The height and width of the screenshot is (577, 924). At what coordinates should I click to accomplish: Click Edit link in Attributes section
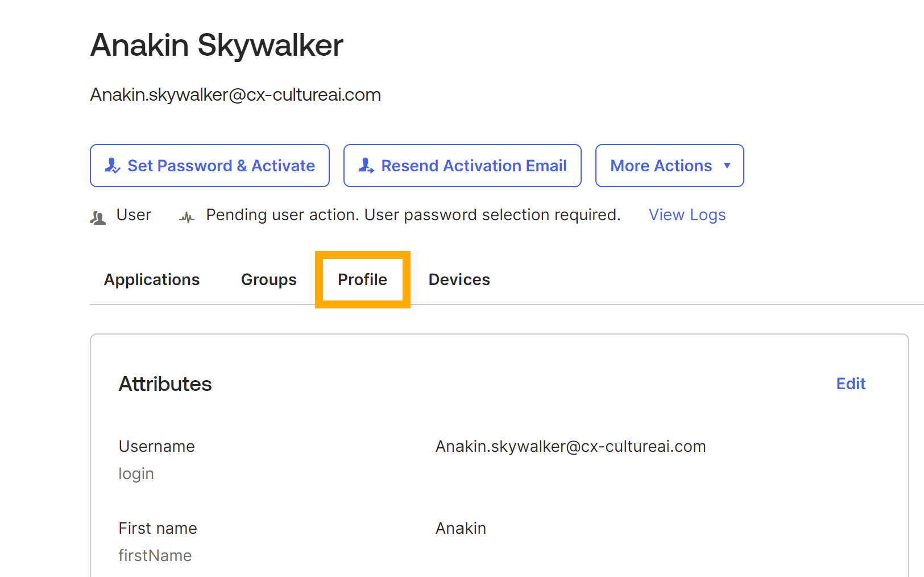point(851,384)
